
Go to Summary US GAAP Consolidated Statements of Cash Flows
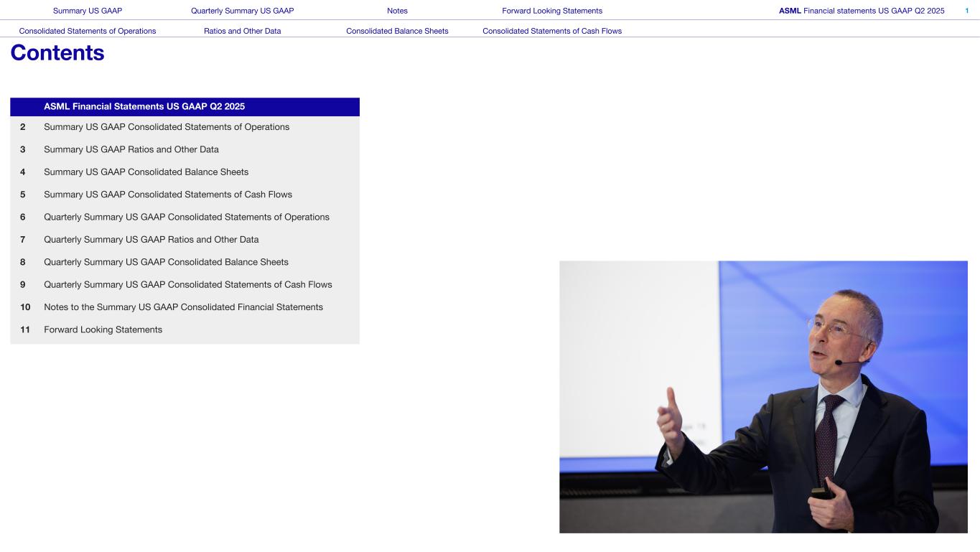pyautogui.click(x=168, y=195)
